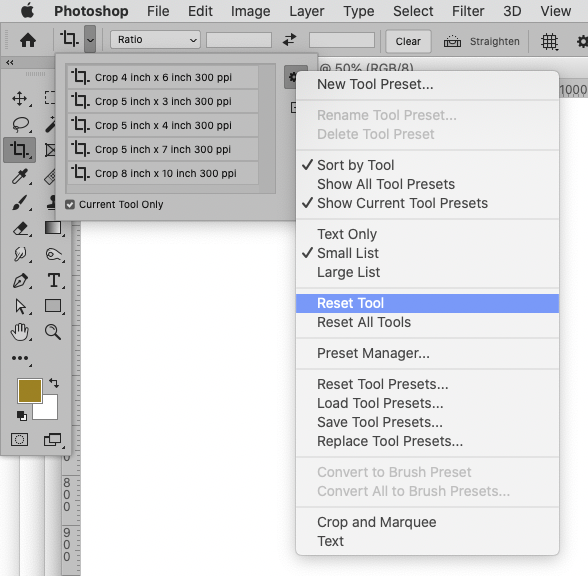588x576 pixels.
Task: Select the Zoom tool
Action: (x=53, y=332)
